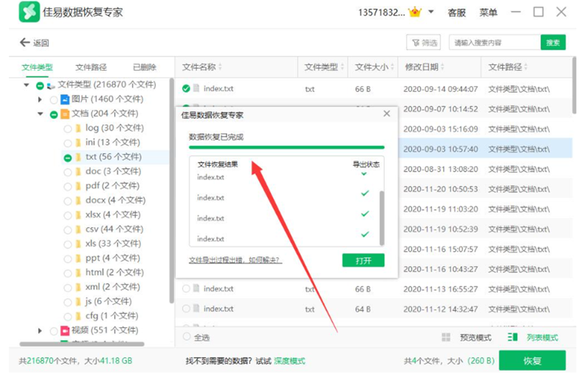This screenshot has width=588, height=391.
Task: Collapse the 文档 tree node
Action: (40, 114)
